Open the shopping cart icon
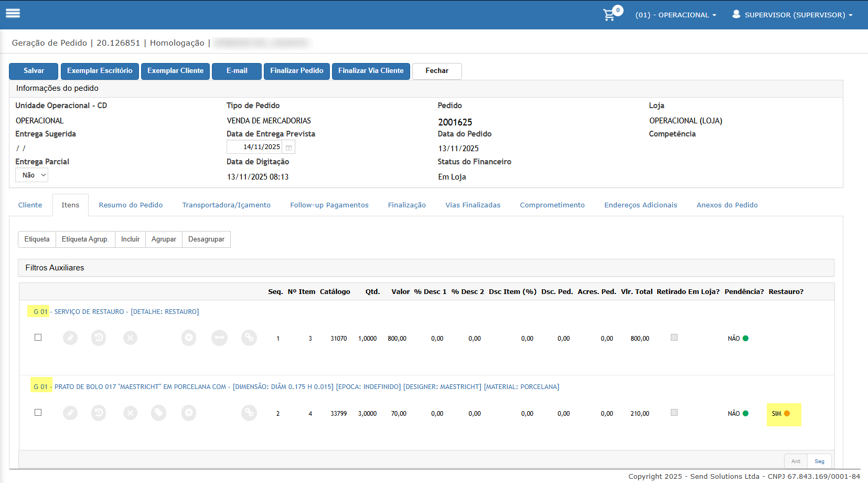 tap(609, 15)
